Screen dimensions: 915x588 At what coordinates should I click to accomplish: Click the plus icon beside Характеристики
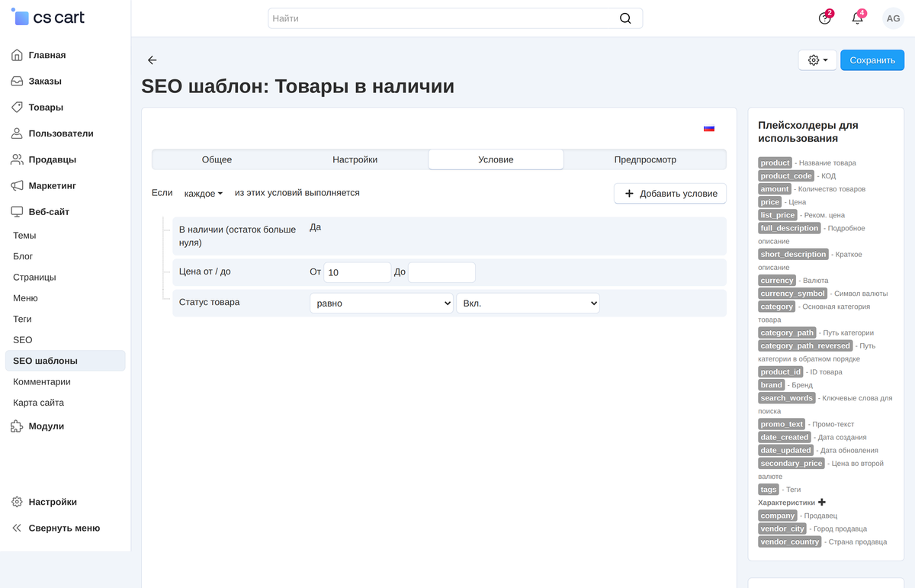coord(822,503)
